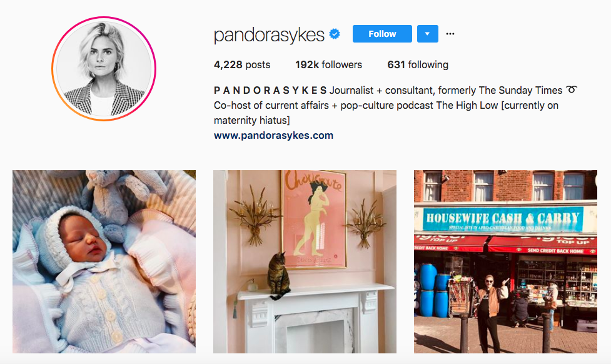Click the P A N D O R A S Y K E S bio name
The image size is (611, 364).
(x=270, y=91)
